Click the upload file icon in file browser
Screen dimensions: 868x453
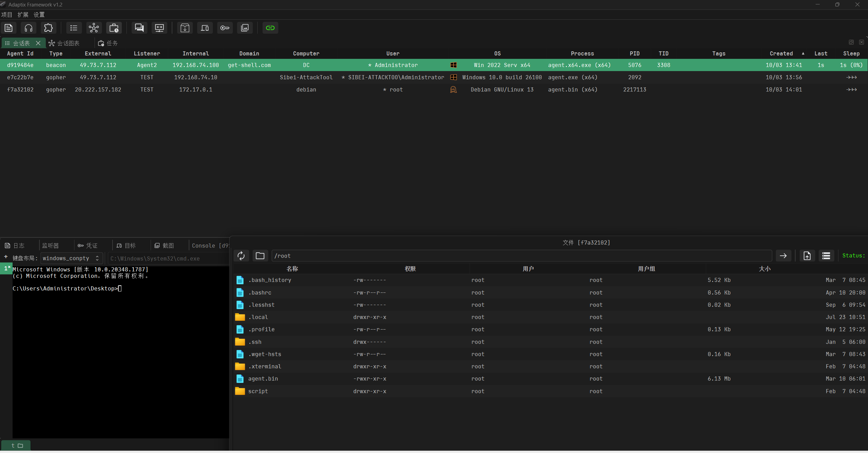807,256
